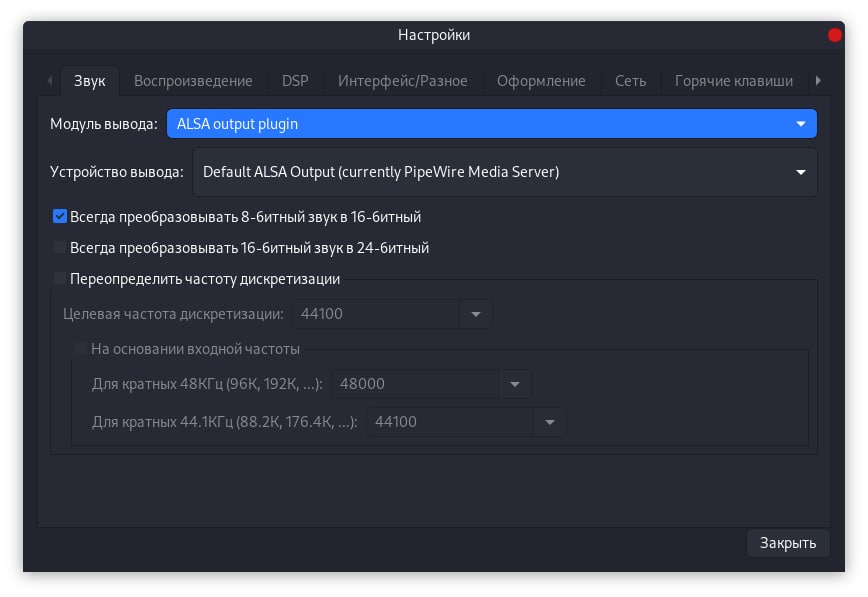This screenshot has height=597, width=868.
Task: Click the Настройки window title
Action: pyautogui.click(x=434, y=35)
